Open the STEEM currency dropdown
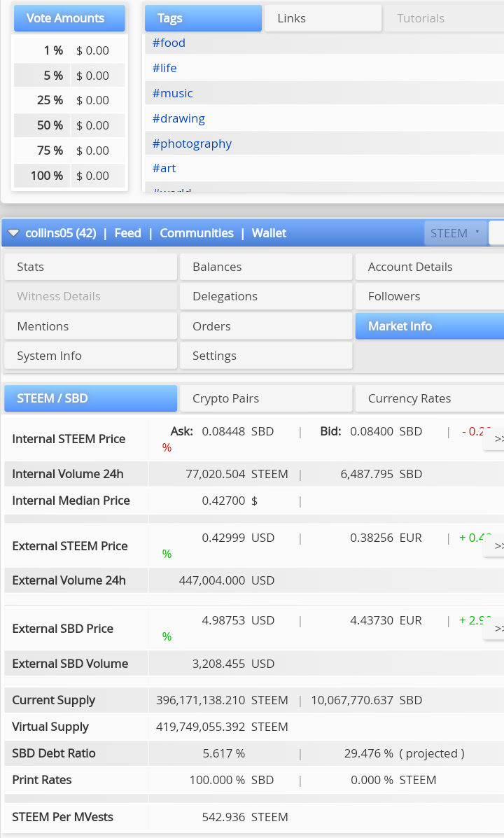 (x=456, y=233)
